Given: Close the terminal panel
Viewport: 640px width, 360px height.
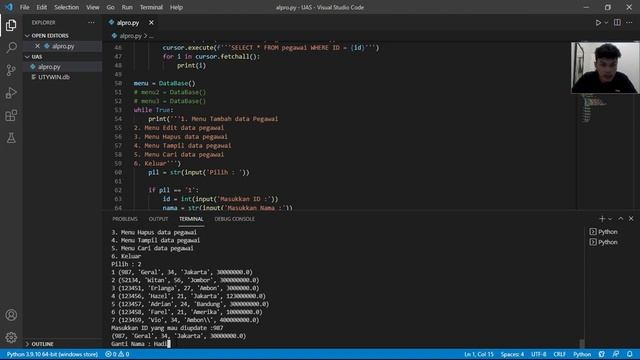Looking at the screenshot, I should pos(631,219).
